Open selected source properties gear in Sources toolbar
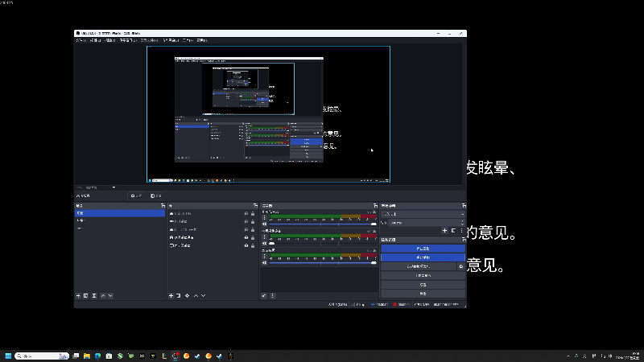Viewport: 644px width, 362px height. coord(187,296)
